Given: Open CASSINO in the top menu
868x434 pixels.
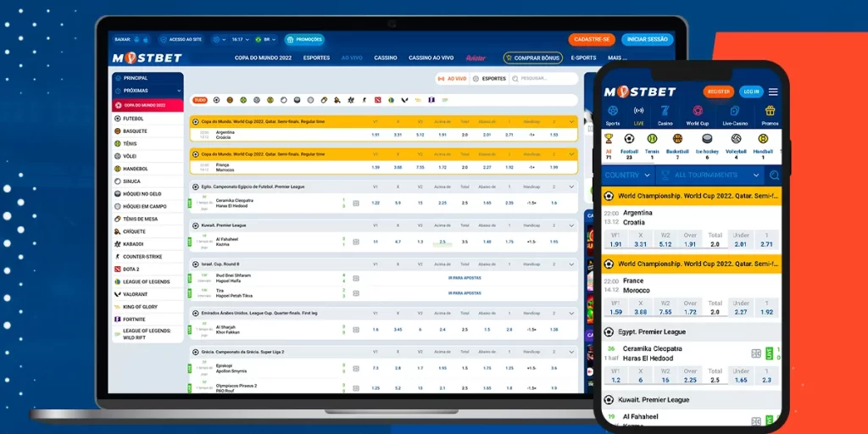Looking at the screenshot, I should click(x=386, y=58).
